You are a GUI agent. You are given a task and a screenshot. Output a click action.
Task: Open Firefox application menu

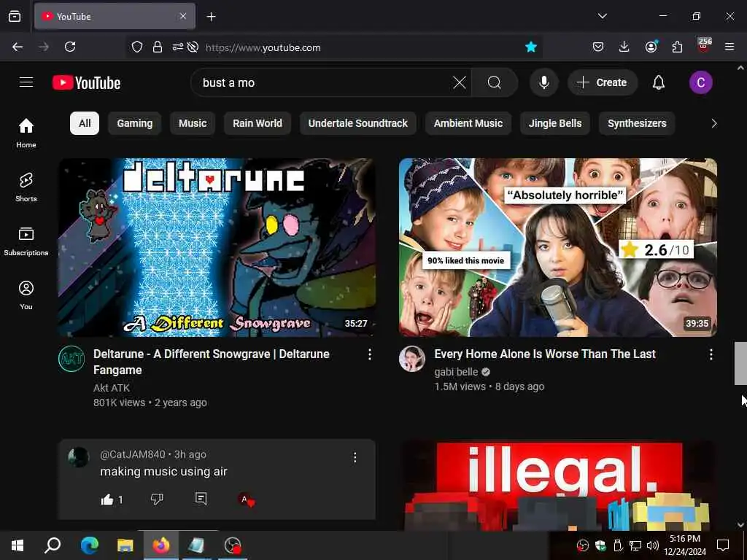point(729,47)
